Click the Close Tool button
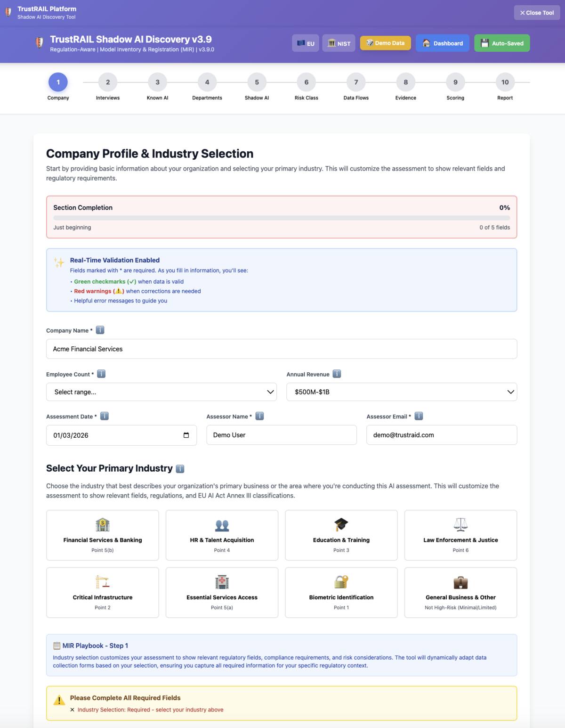Viewport: 565px width, 728px height. 537,12
